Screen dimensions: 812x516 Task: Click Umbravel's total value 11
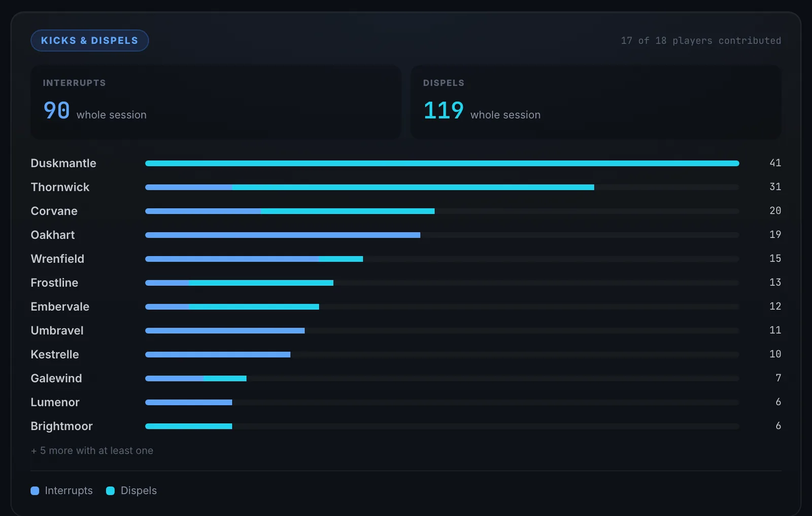(775, 330)
